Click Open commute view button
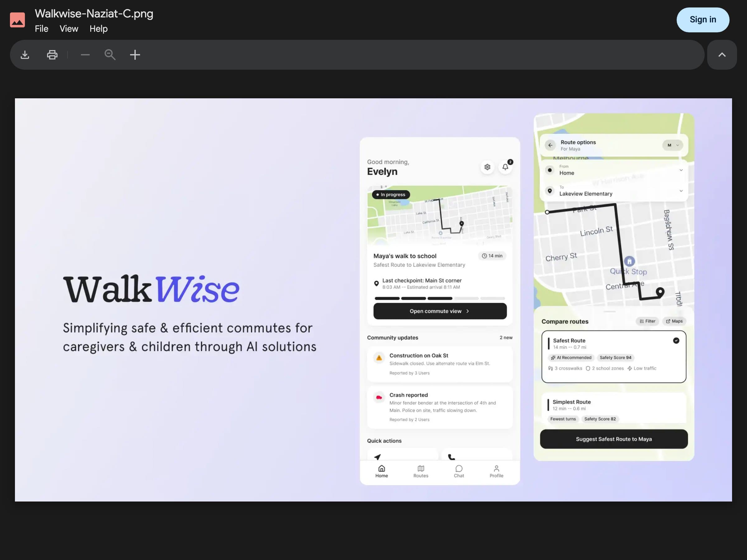 [440, 311]
